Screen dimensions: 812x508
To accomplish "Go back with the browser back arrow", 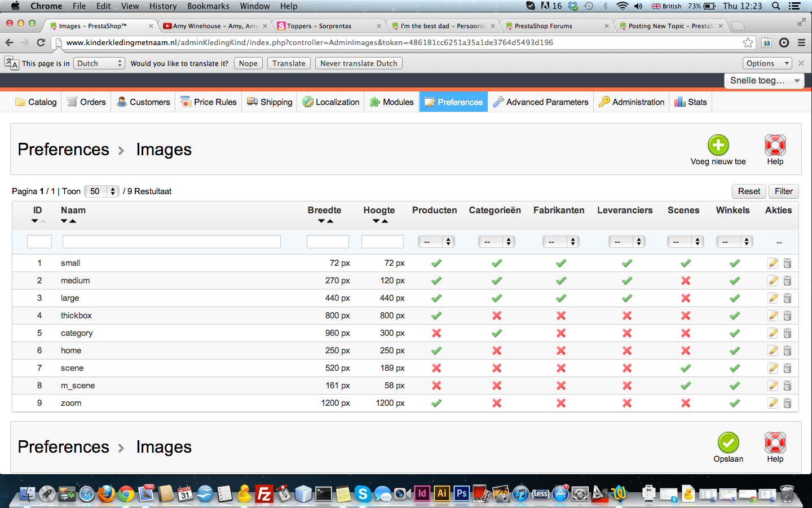I will coord(9,42).
